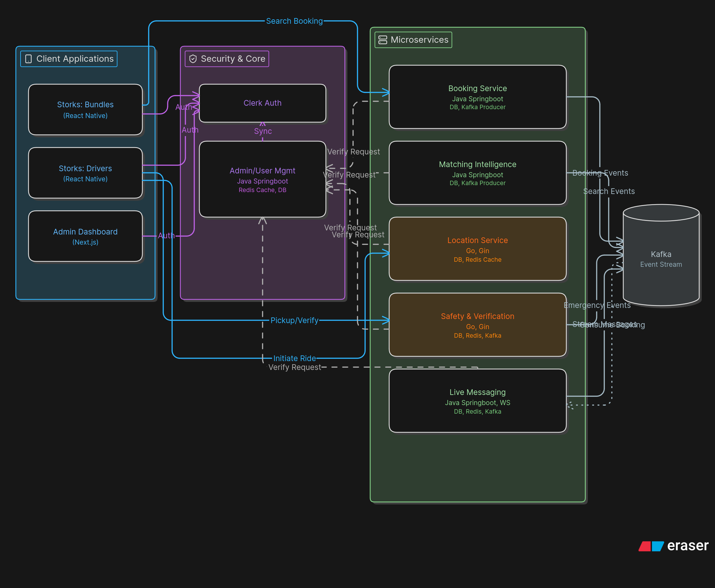The height and width of the screenshot is (588, 715).
Task: Click the server icon beside Microservices
Action: tap(382, 40)
